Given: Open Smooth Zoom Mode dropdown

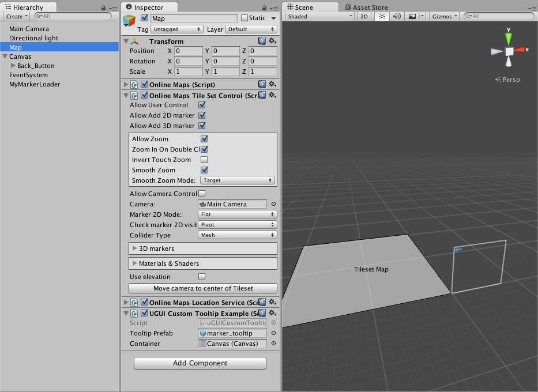Looking at the screenshot, I should [x=238, y=180].
